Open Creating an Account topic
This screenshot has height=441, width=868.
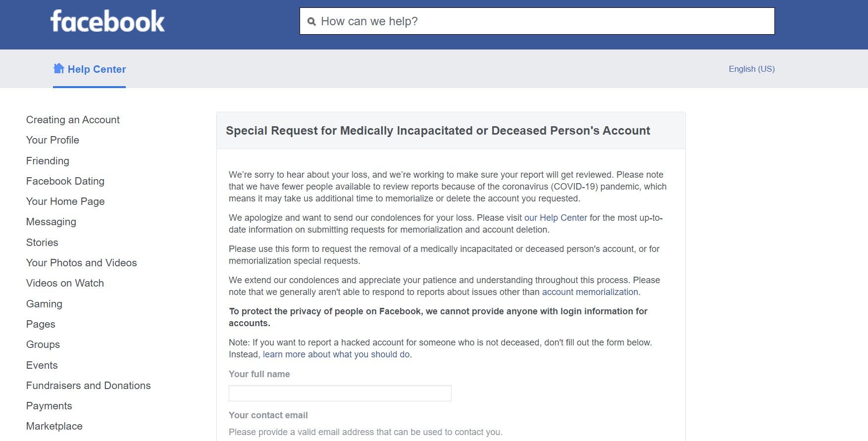tap(73, 120)
